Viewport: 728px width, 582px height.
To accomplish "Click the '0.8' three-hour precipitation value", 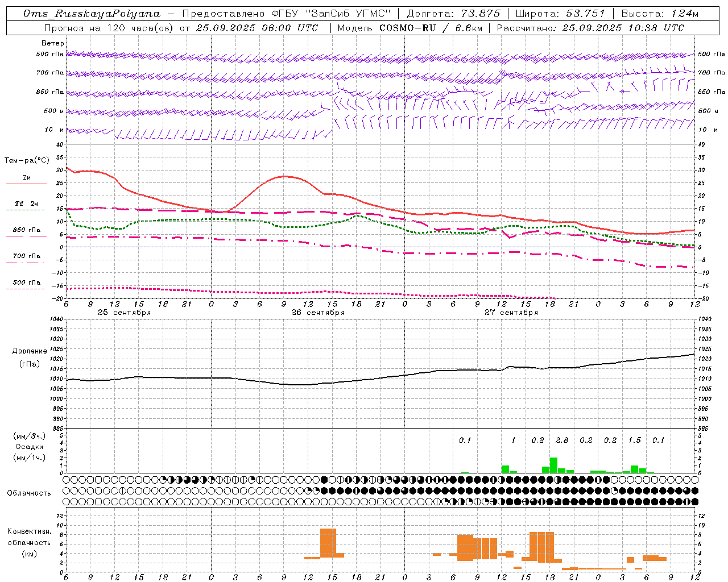I will coord(537,440).
